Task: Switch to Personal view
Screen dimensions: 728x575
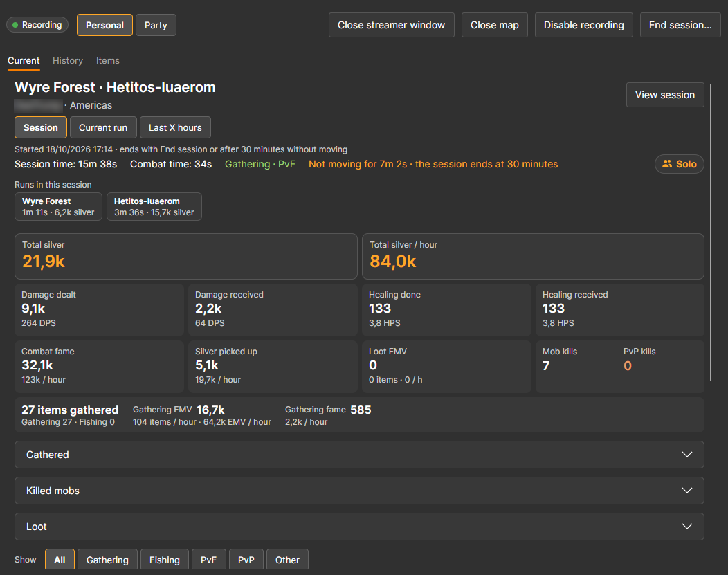Action: (104, 25)
